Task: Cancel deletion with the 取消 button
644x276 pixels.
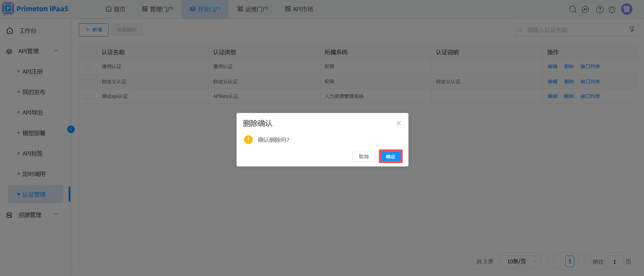Action: 363,157
